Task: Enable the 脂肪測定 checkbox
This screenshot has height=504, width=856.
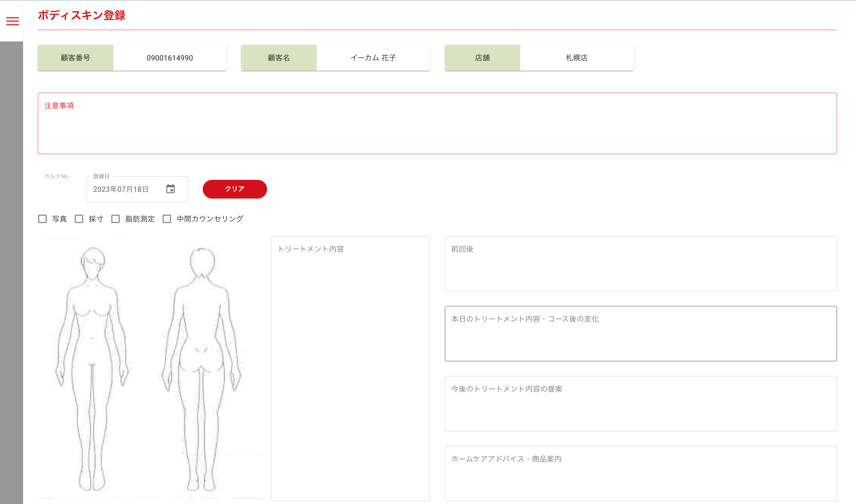Action: [x=116, y=219]
